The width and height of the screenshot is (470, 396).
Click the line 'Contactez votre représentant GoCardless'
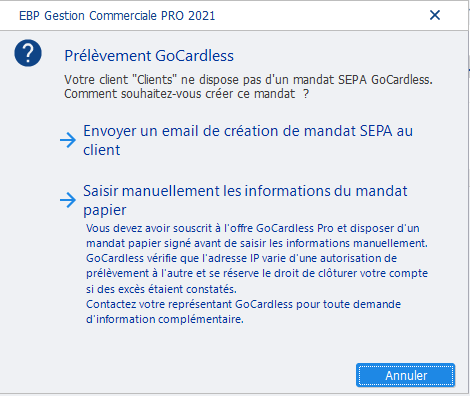[x=243, y=304]
